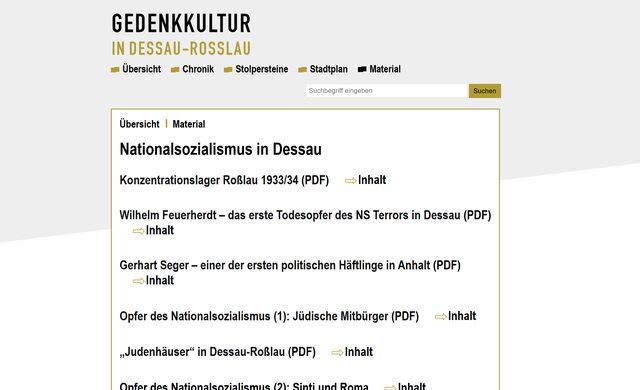Open the Gerhart Seger PDF link

[290, 265]
